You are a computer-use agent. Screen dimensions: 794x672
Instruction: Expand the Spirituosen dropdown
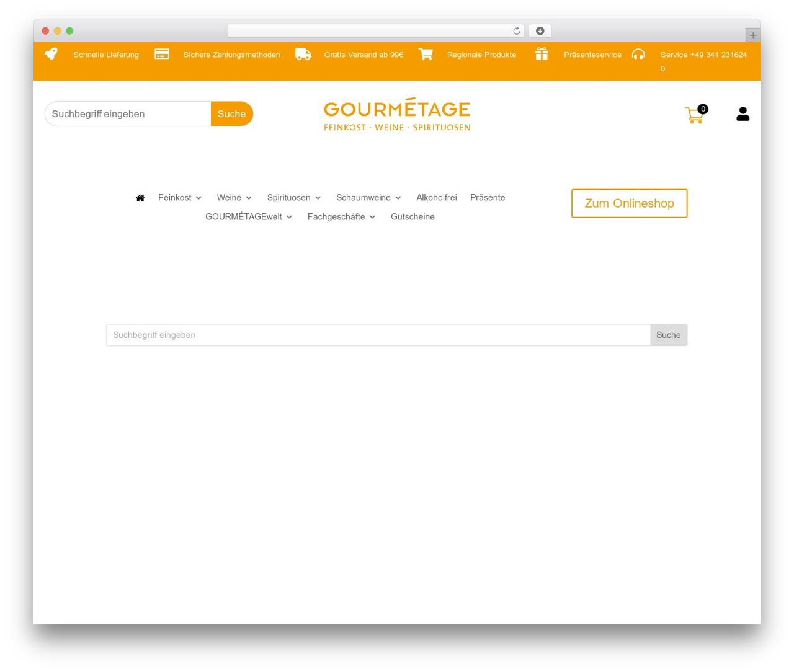294,198
